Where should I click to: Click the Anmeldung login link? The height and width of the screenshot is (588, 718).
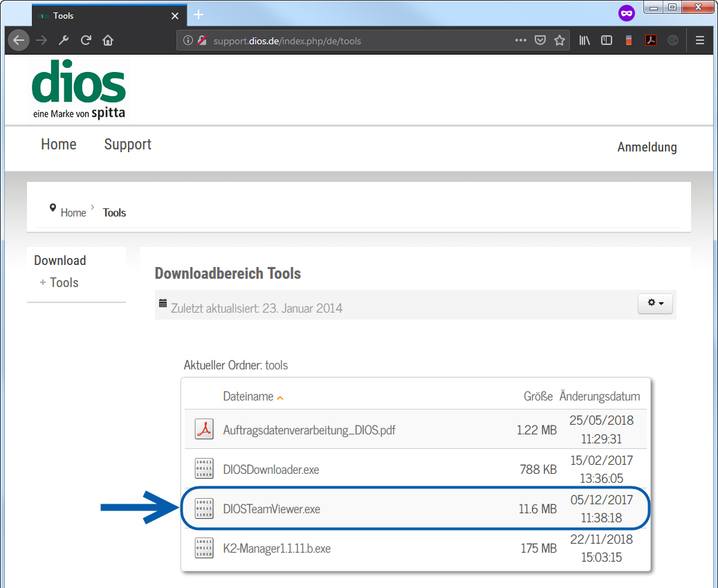click(647, 147)
